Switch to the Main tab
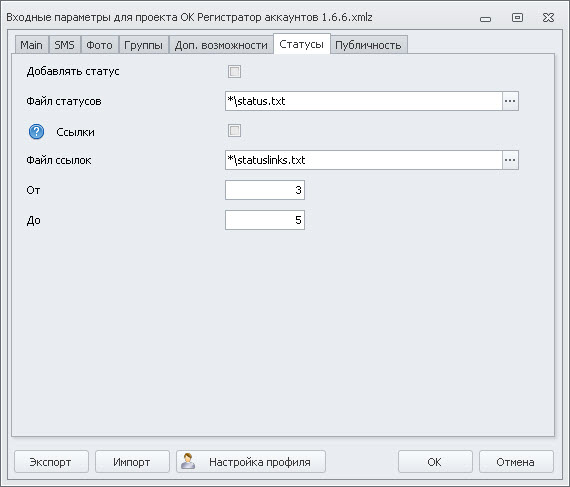 [32, 45]
